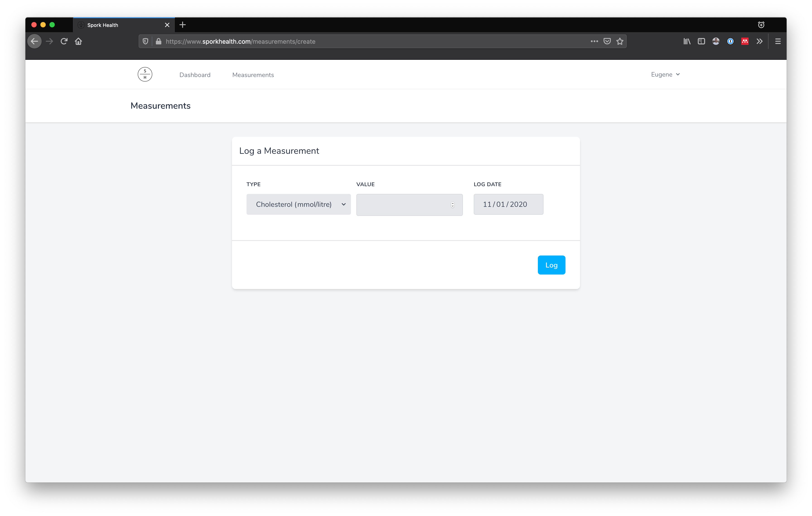Click the Log Date field
This screenshot has height=516, width=812.
coord(508,204)
